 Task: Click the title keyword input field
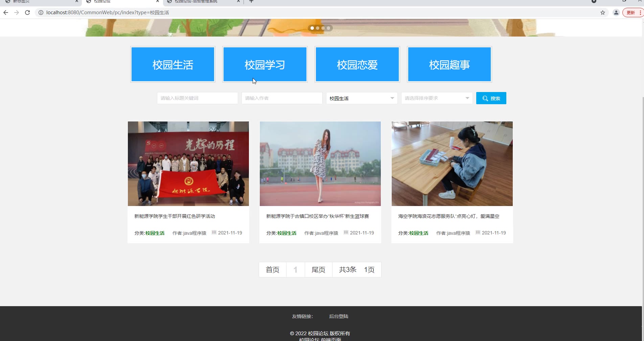[x=198, y=98]
